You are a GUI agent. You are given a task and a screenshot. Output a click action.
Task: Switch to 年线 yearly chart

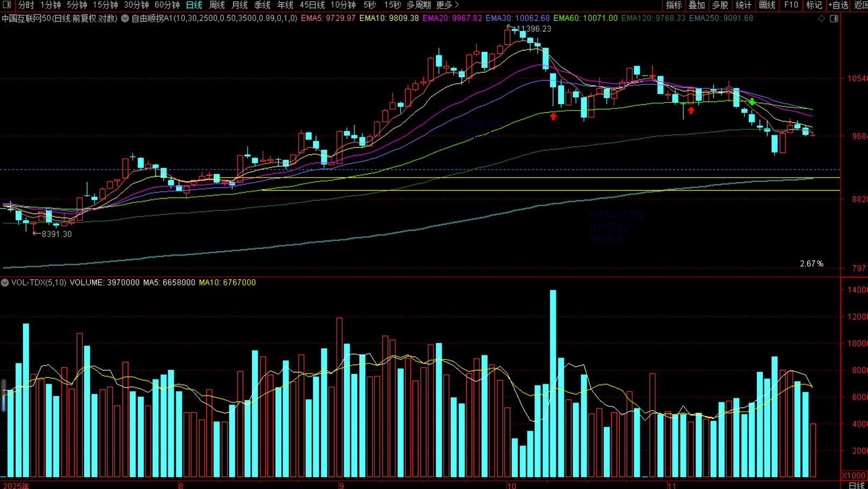tap(285, 5)
